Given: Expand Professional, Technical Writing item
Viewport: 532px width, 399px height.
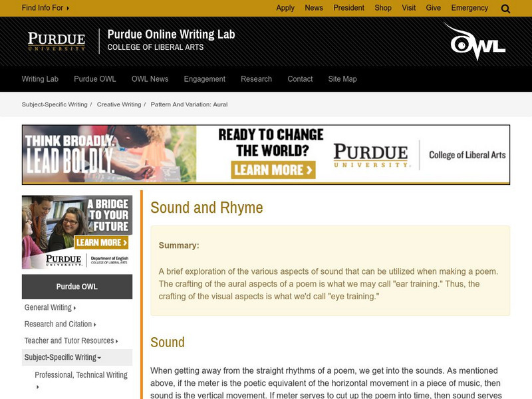Looking at the screenshot, I should click(x=80, y=380).
